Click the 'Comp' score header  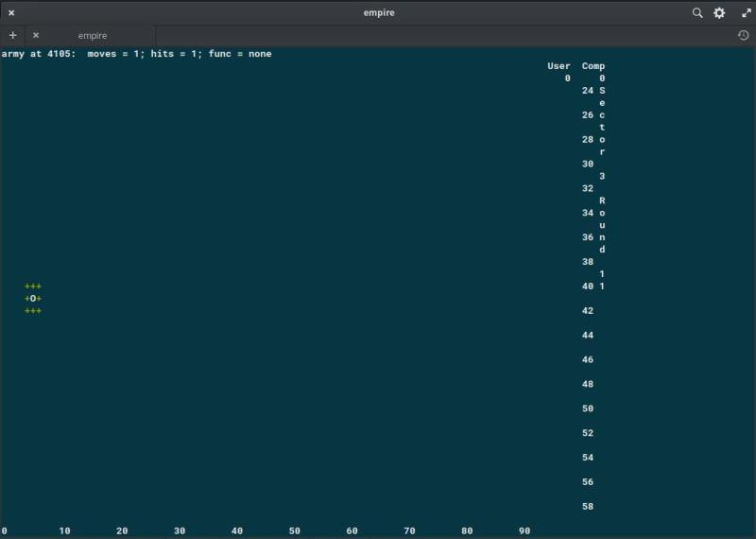593,66
